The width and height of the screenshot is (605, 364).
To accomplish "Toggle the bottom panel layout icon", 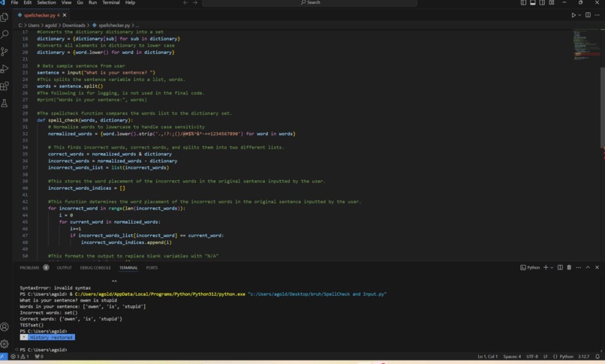I will 533,3.
